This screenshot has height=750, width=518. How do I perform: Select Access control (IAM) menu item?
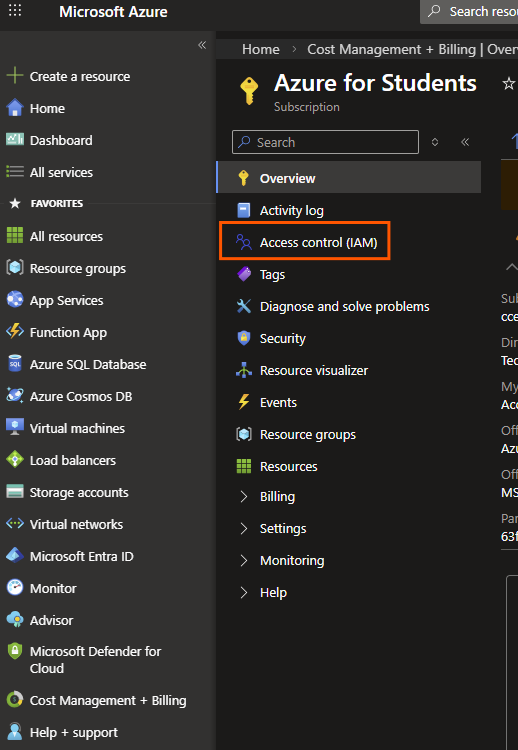305,241
